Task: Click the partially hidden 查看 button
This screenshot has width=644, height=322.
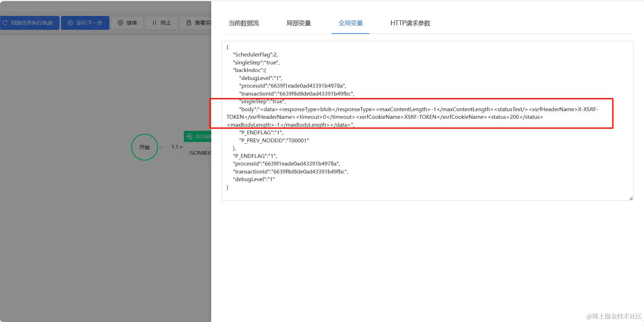Action: point(196,23)
